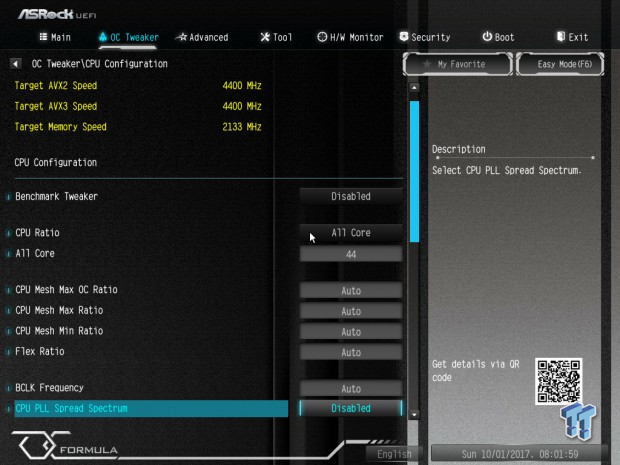Click the Security shield icon
Image resolution: width=620 pixels, height=465 pixels.
[x=404, y=37]
